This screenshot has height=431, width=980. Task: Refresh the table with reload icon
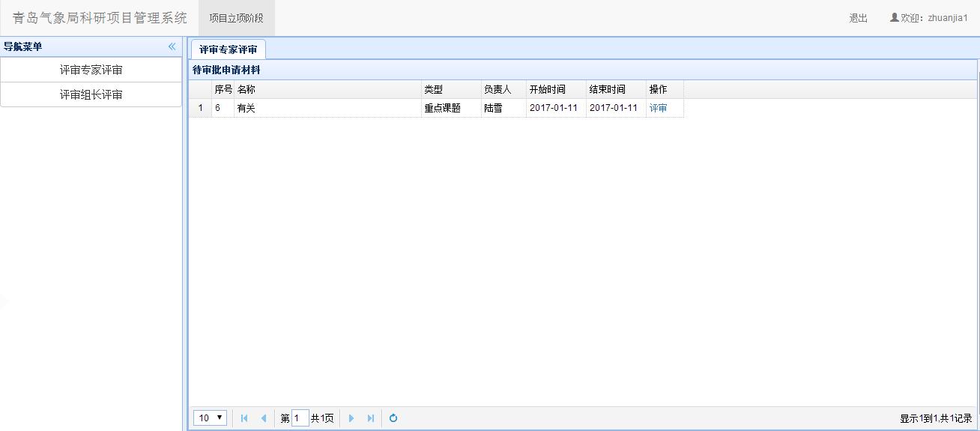(x=393, y=418)
